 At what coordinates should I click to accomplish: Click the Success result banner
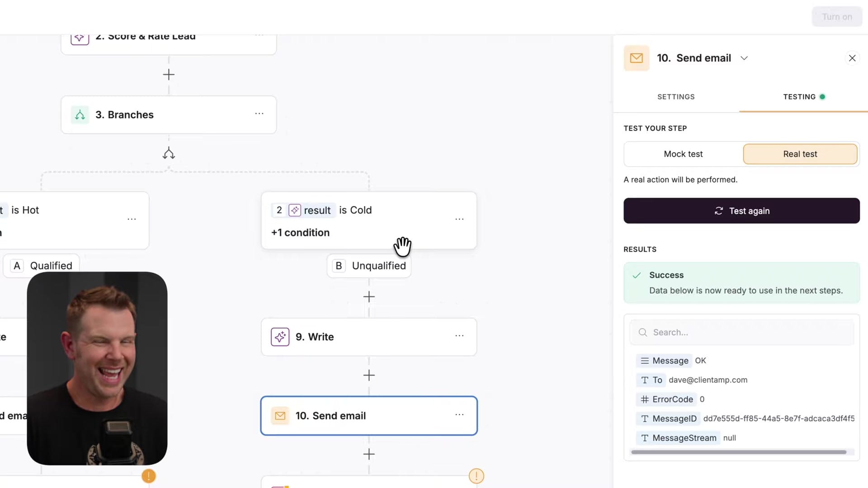[x=741, y=283]
